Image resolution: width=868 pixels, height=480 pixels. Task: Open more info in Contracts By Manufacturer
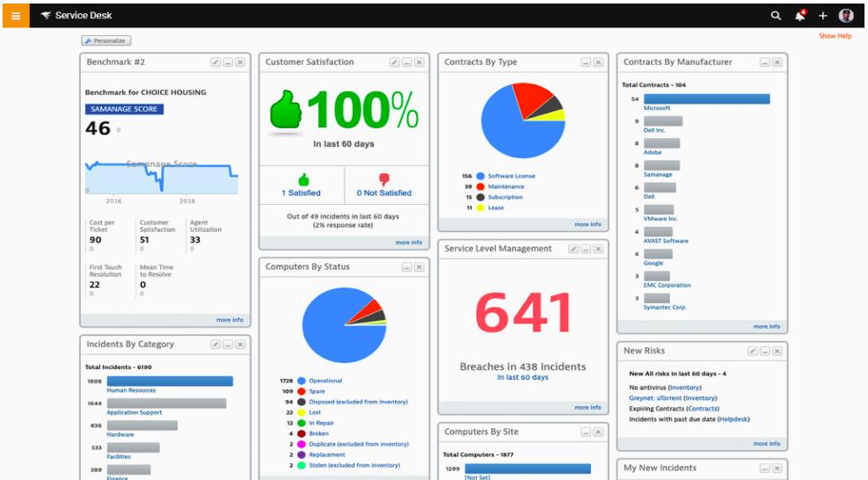point(767,326)
